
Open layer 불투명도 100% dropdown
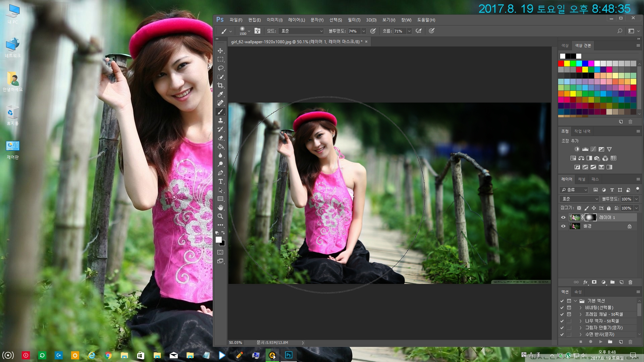(x=636, y=199)
